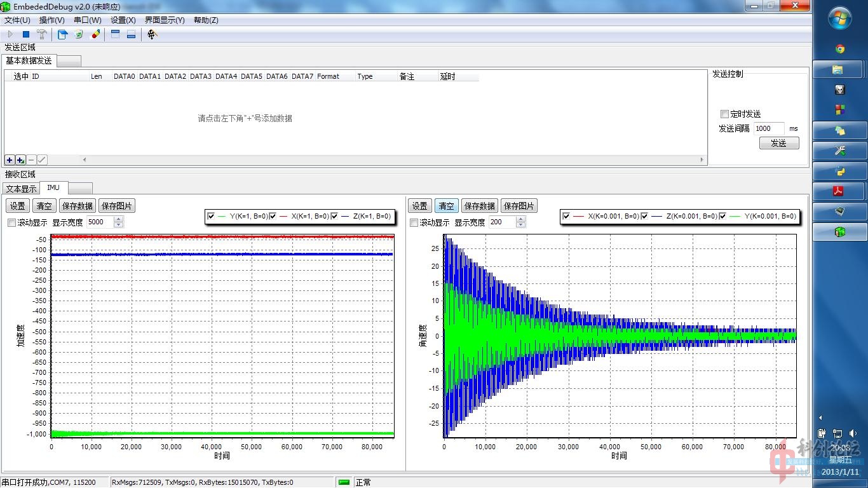Toggle 滚动显示 for the right chart

[414, 222]
